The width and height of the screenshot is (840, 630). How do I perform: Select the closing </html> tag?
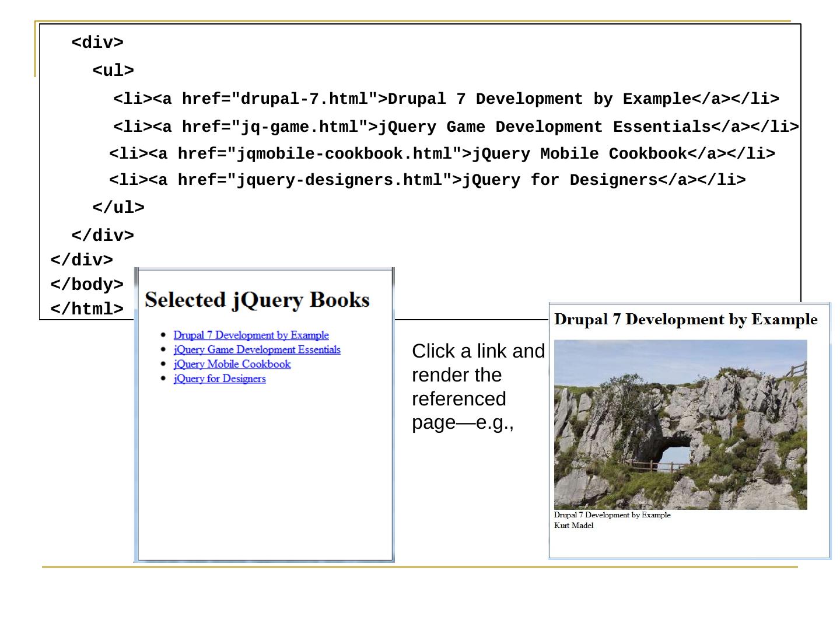[87, 309]
